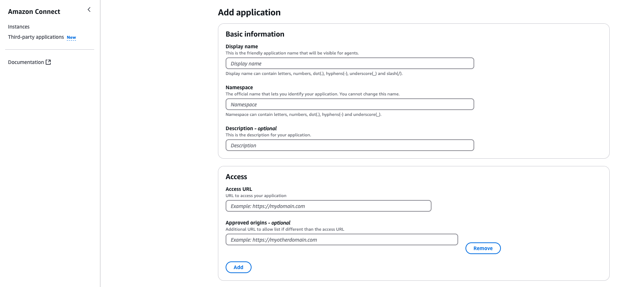Click into the Namespace input box
Viewport: 644px width, 287px height.
[x=349, y=104]
